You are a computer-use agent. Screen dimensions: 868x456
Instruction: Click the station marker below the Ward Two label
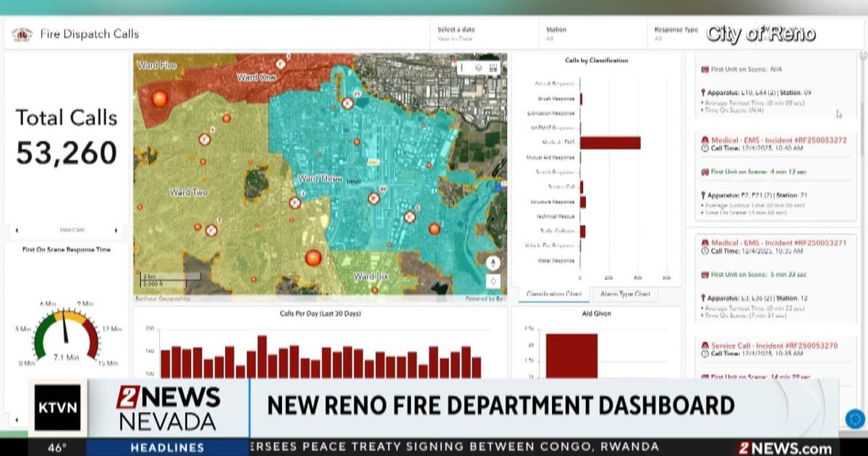(x=211, y=230)
